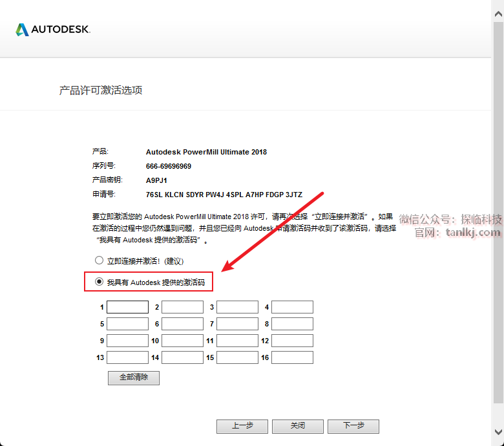The height and width of the screenshot is (446, 504).
Task: Focus activation code field 7
Action: pyautogui.click(x=238, y=324)
